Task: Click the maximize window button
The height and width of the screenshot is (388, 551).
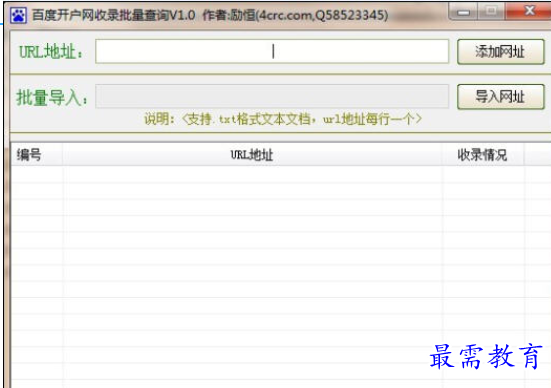Action: (491, 11)
